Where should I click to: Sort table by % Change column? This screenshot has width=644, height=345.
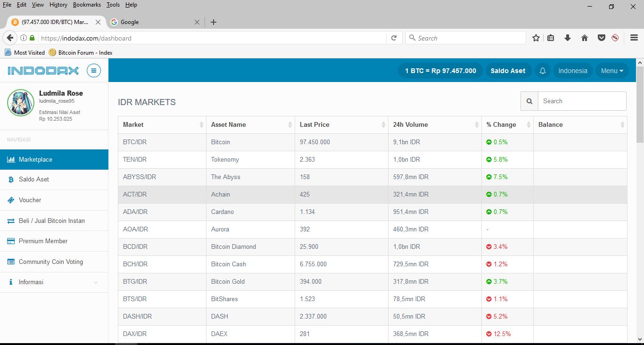[x=508, y=125]
